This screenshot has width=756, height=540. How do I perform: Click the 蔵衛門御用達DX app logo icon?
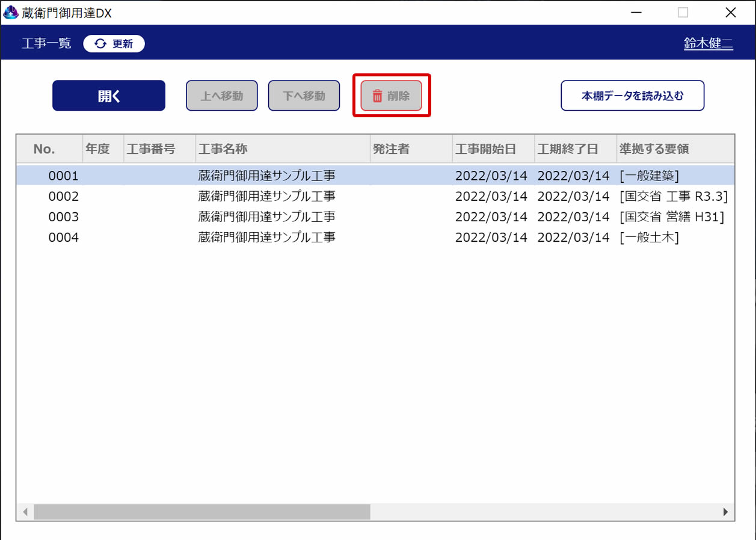(11, 13)
